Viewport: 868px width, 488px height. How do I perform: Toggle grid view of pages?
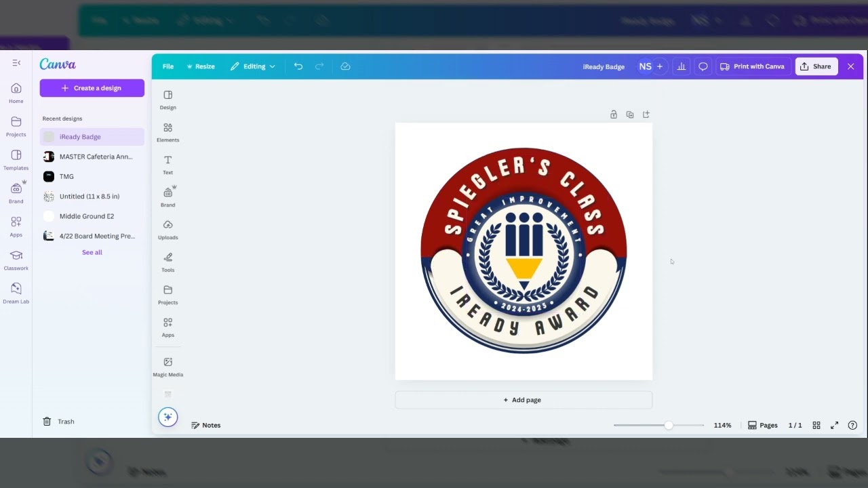pyautogui.click(x=816, y=425)
